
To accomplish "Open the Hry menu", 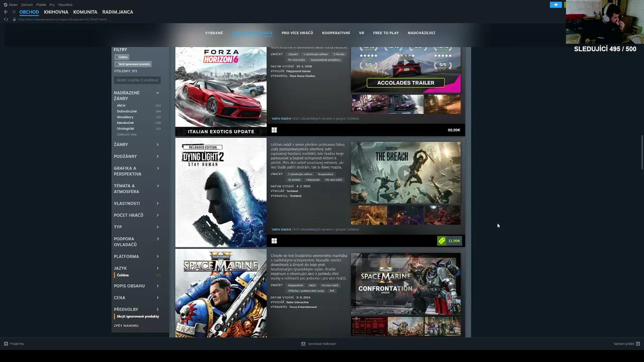I will (x=52, y=5).
